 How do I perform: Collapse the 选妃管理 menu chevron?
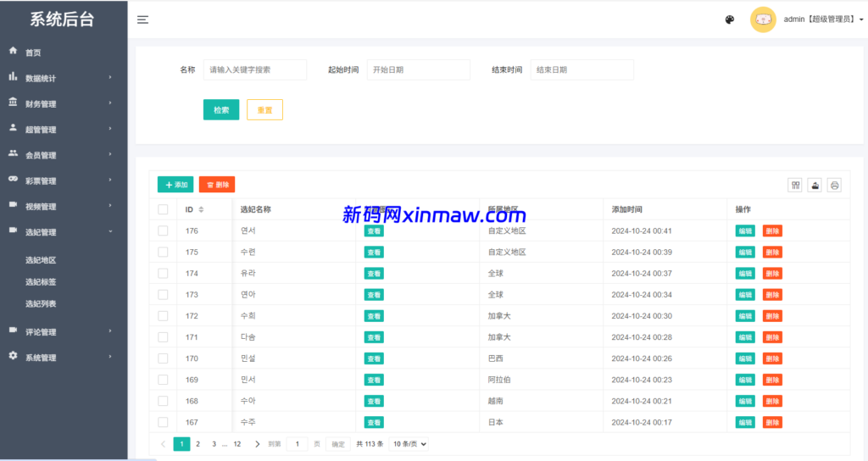[x=110, y=231]
